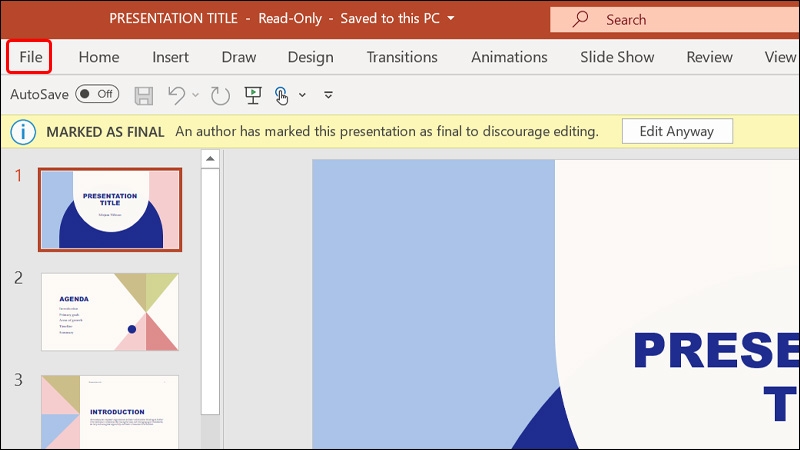
Task: Toggle Touch/Mouse mode icon
Action: [x=281, y=95]
